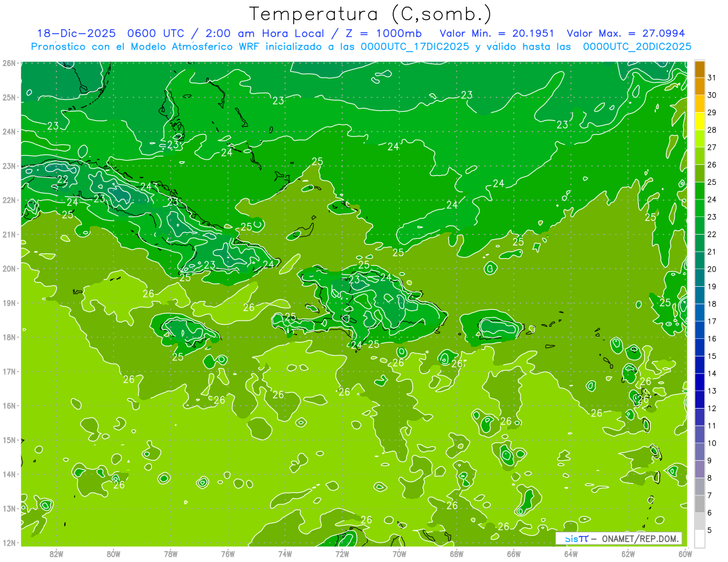Click white swatch at bottom of color scale
Screen dimensions: 728x562
(x=699, y=539)
